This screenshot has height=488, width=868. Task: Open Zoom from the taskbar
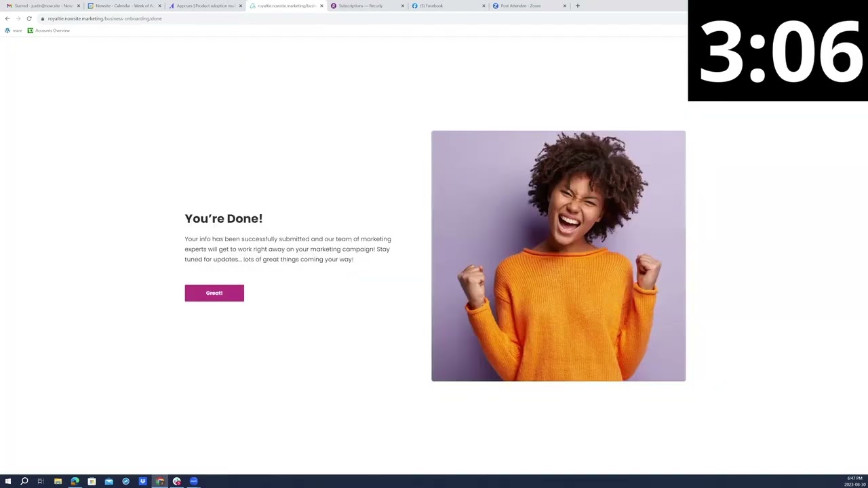click(193, 481)
